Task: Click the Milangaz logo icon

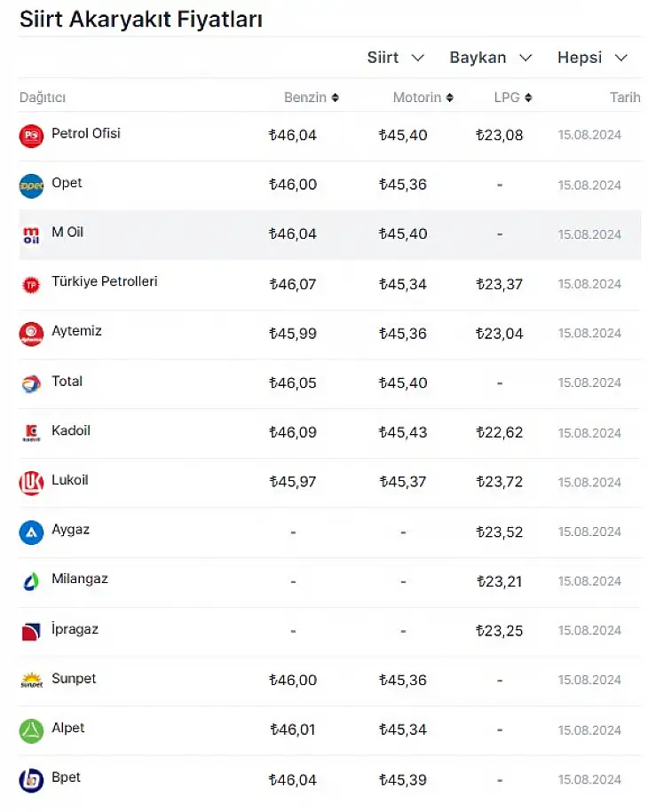Action: pos(31,582)
